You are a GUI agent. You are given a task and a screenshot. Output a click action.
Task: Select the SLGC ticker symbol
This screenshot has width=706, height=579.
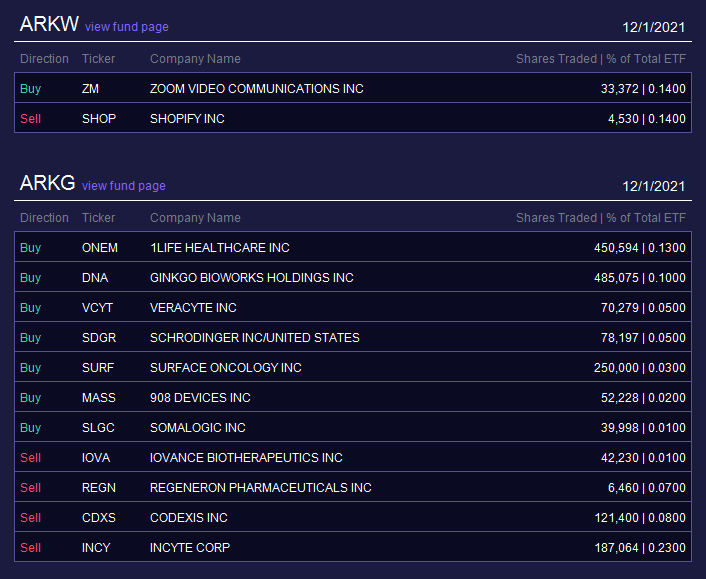click(x=98, y=428)
